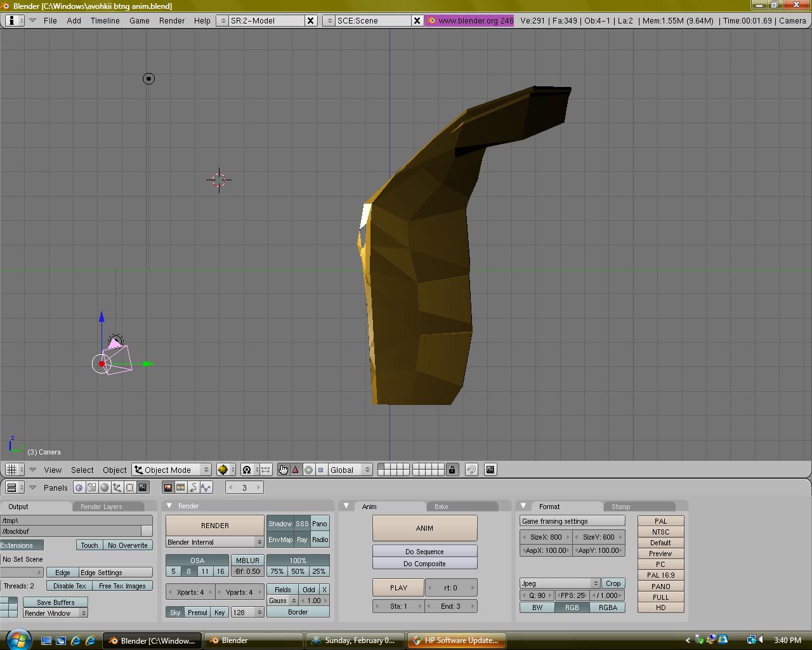Click the Q: 90 quality slider

(x=537, y=595)
